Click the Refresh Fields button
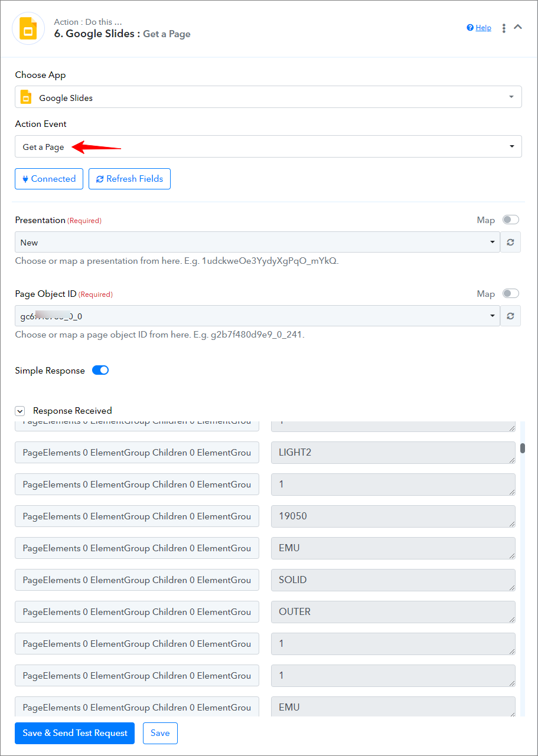The height and width of the screenshot is (756, 538). point(129,179)
